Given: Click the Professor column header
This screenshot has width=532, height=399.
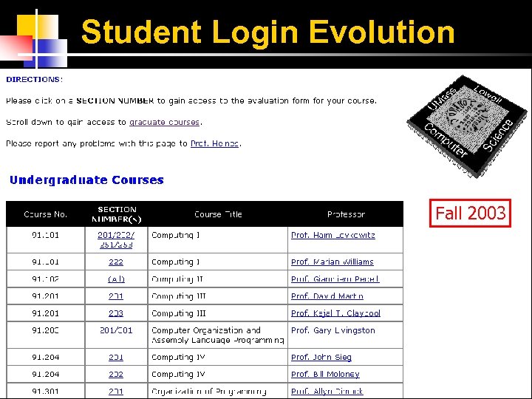Looking at the screenshot, I should coord(346,214).
